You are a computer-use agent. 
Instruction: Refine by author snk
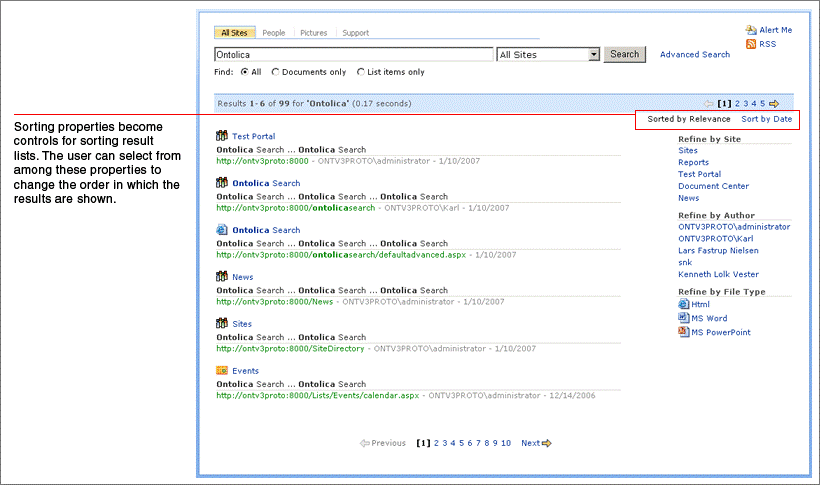(x=685, y=262)
